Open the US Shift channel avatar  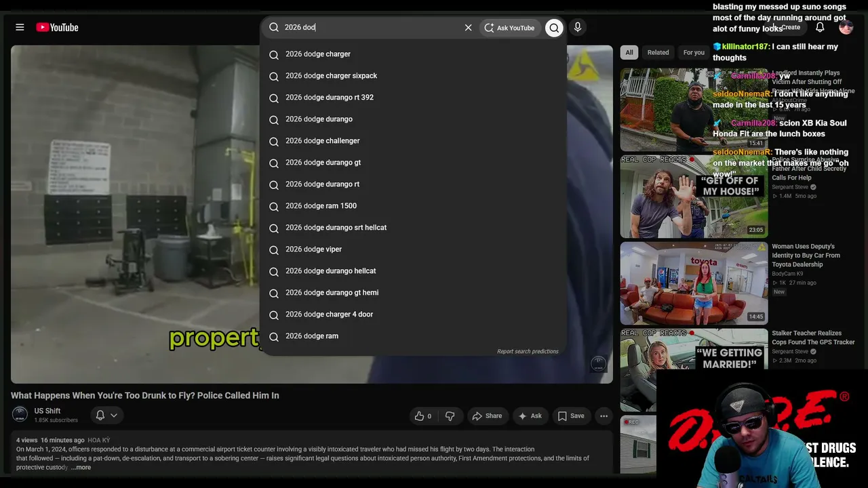(20, 415)
